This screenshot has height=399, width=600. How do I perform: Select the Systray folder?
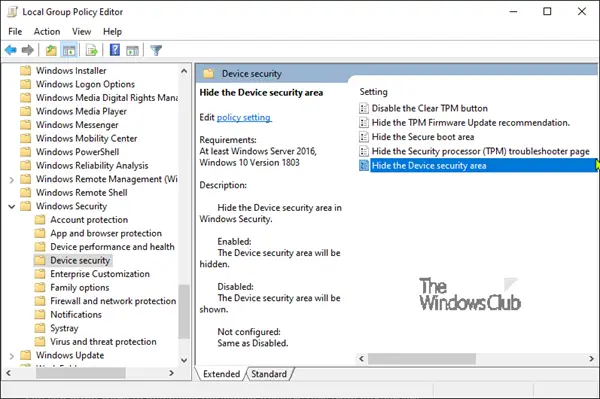[x=64, y=328]
